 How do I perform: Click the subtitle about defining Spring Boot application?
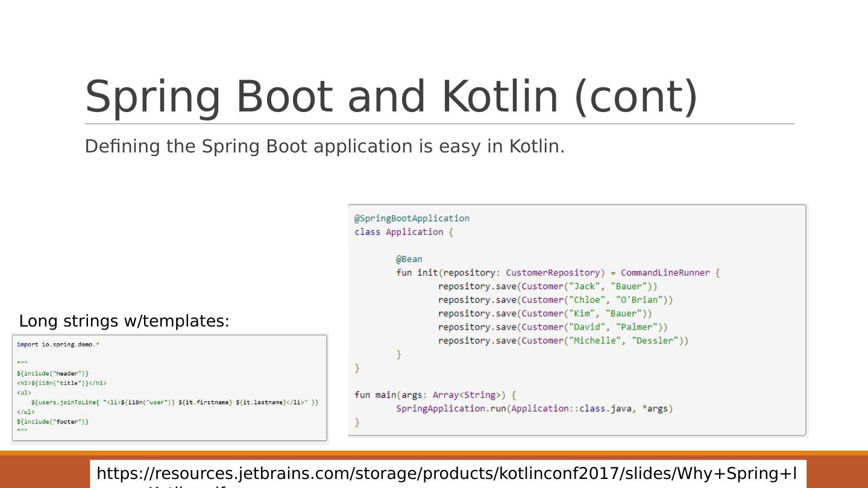[324, 146]
